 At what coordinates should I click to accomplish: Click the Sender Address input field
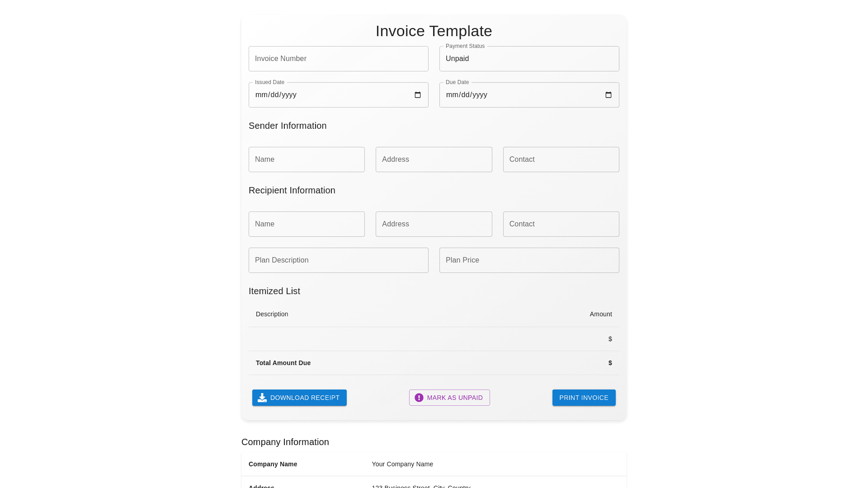[434, 160]
